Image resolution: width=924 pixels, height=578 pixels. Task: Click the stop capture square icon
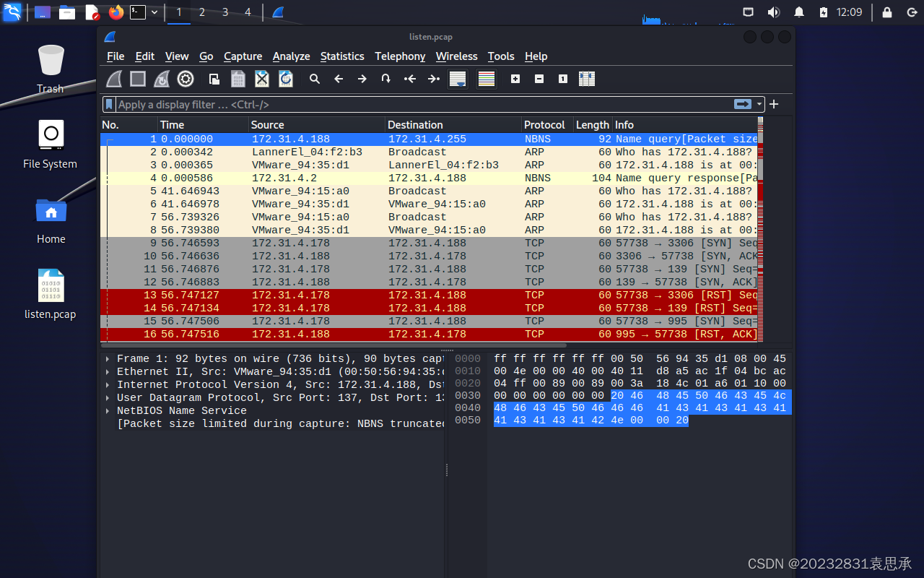pyautogui.click(x=138, y=79)
